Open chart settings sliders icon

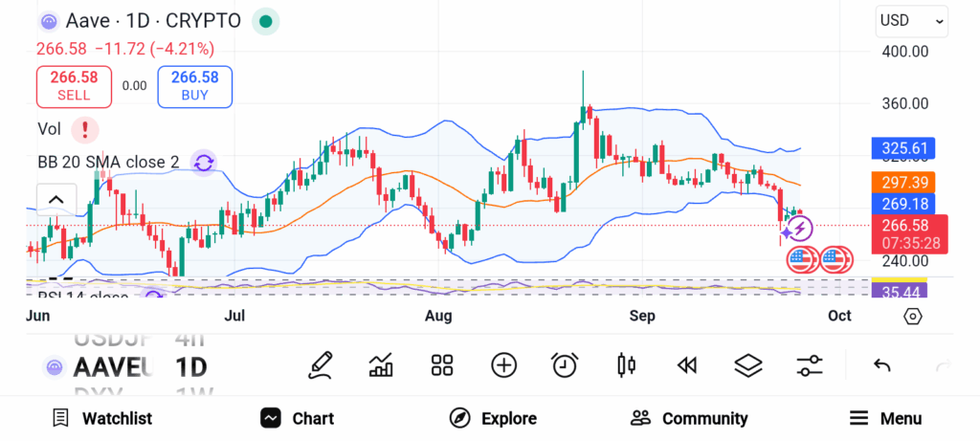809,364
